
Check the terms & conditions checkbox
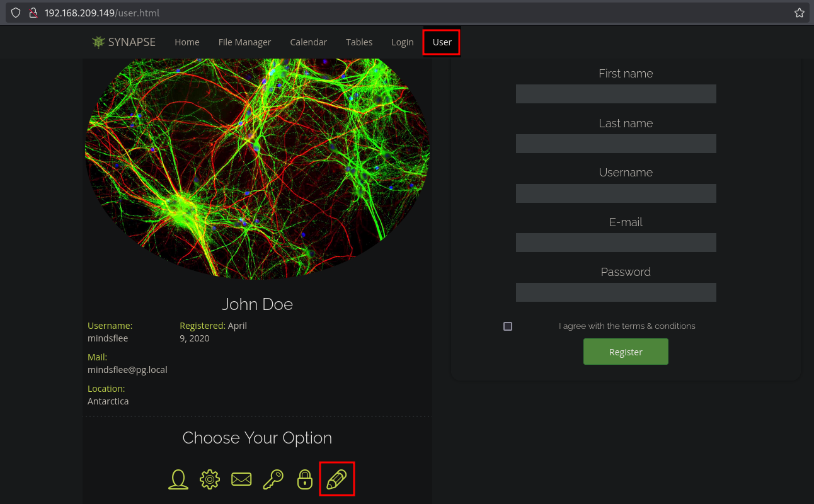pyautogui.click(x=508, y=326)
